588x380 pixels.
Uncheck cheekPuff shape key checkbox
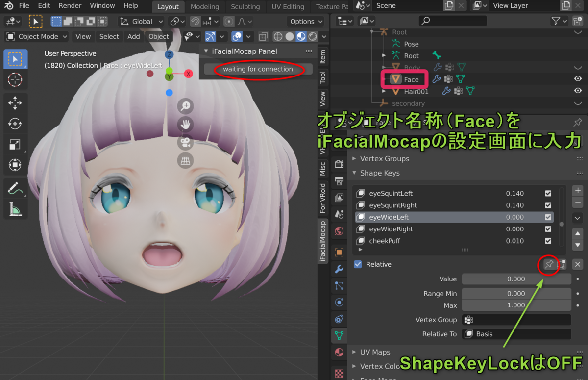pyautogui.click(x=548, y=241)
